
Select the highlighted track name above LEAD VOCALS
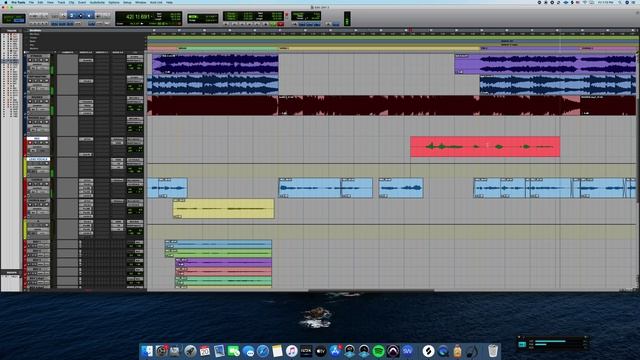coord(38,138)
